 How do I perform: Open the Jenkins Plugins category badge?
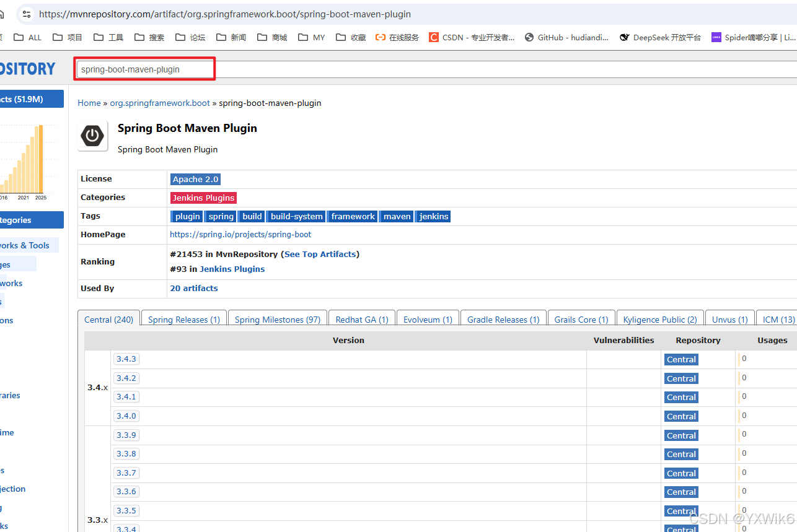(203, 198)
